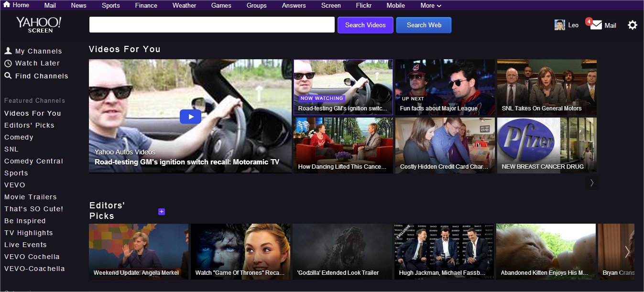The width and height of the screenshot is (644, 292).
Task: Click the settings gear icon
Action: point(632,25)
